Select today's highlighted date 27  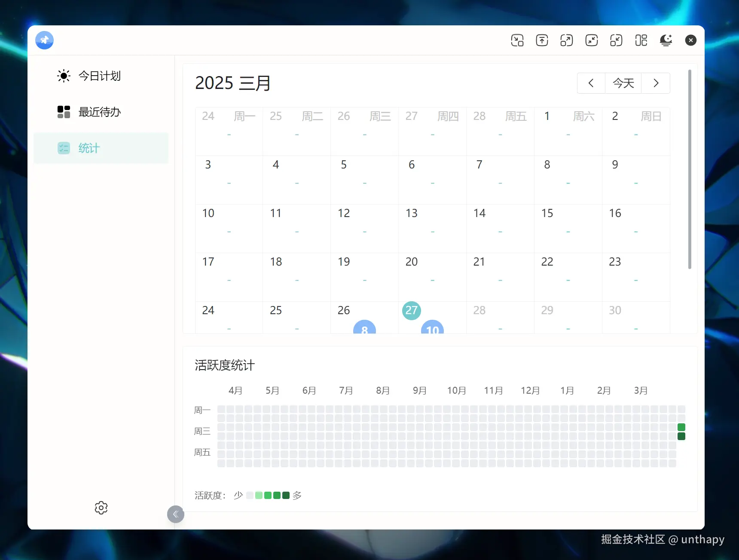pyautogui.click(x=412, y=310)
